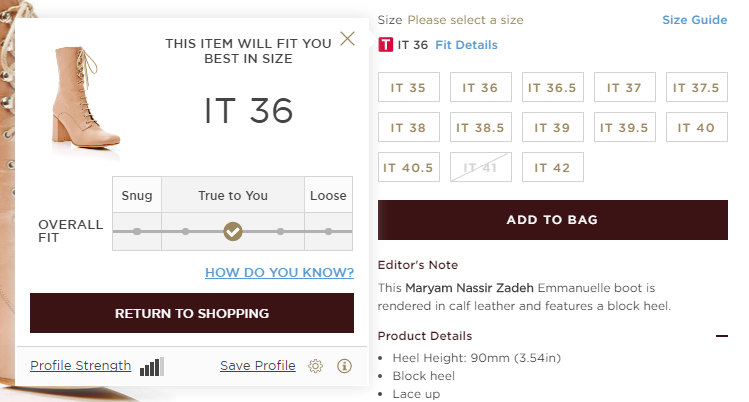Choose size IT 37.5
749x402 pixels.
[696, 88]
